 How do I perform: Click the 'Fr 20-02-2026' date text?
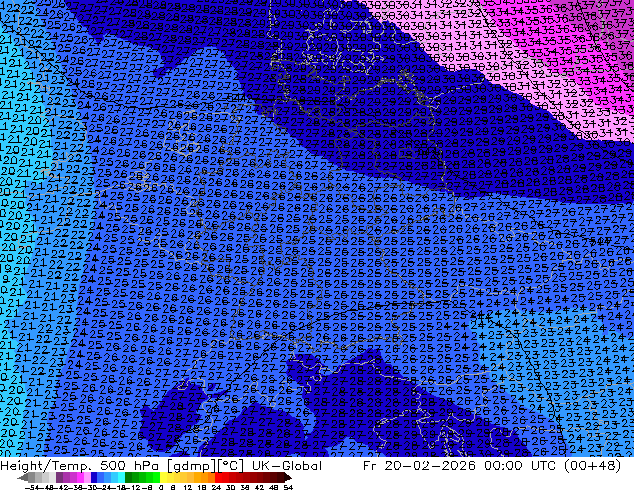click(419, 466)
